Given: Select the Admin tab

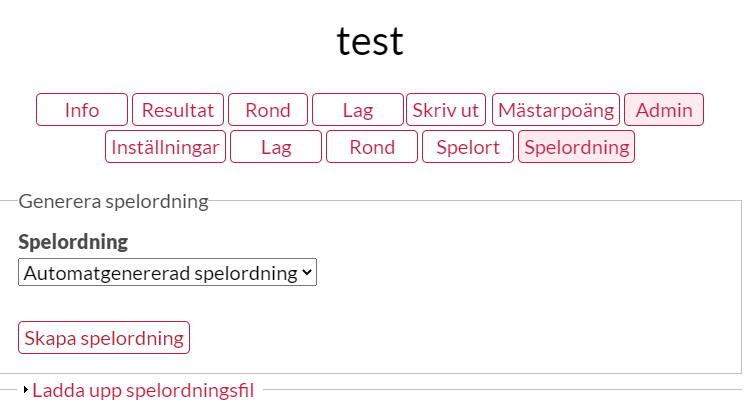Looking at the screenshot, I should tap(664, 110).
